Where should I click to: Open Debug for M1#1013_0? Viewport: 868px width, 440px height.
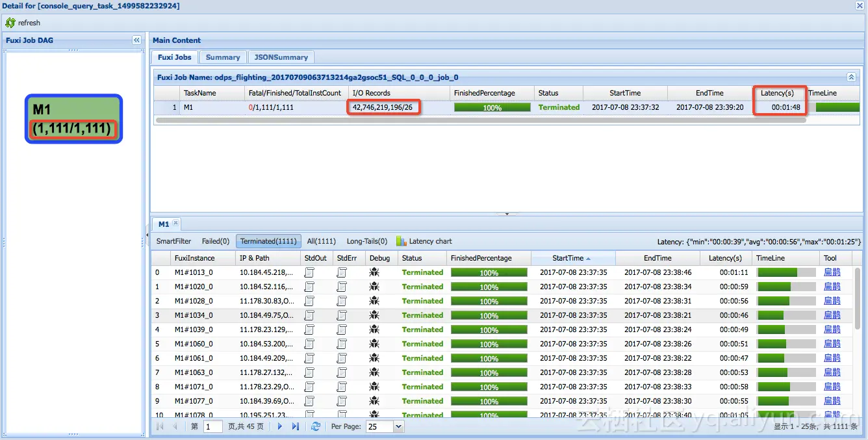(x=374, y=272)
